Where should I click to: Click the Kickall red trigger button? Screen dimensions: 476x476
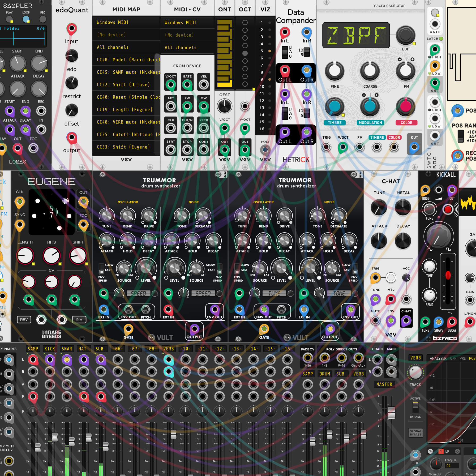point(448,209)
